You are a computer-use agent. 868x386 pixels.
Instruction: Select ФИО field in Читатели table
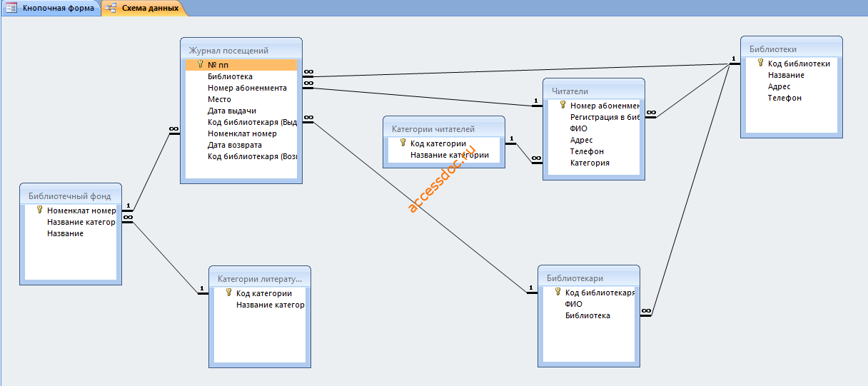(593, 128)
